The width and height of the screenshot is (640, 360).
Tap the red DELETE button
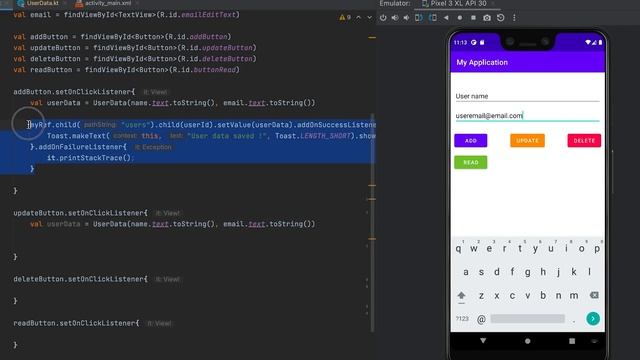point(584,140)
